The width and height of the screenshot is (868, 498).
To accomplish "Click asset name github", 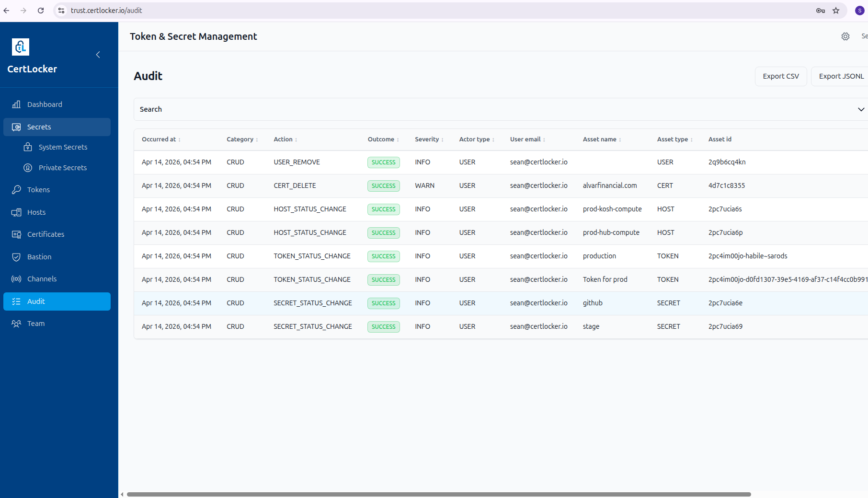I will click(593, 303).
